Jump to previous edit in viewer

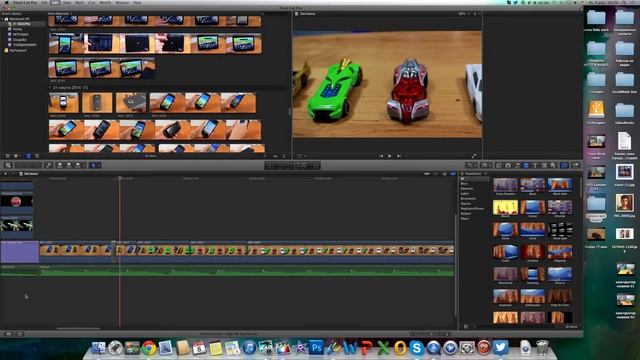(x=381, y=156)
